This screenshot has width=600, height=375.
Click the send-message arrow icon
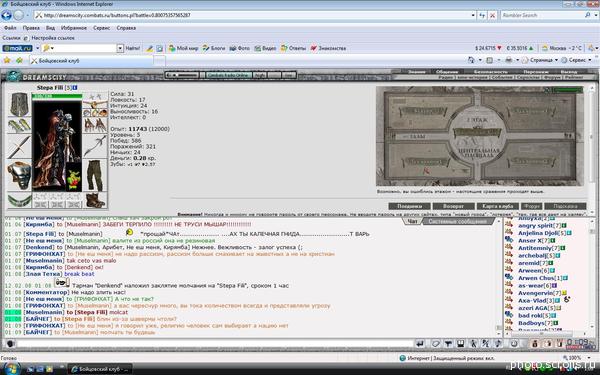click(420, 344)
